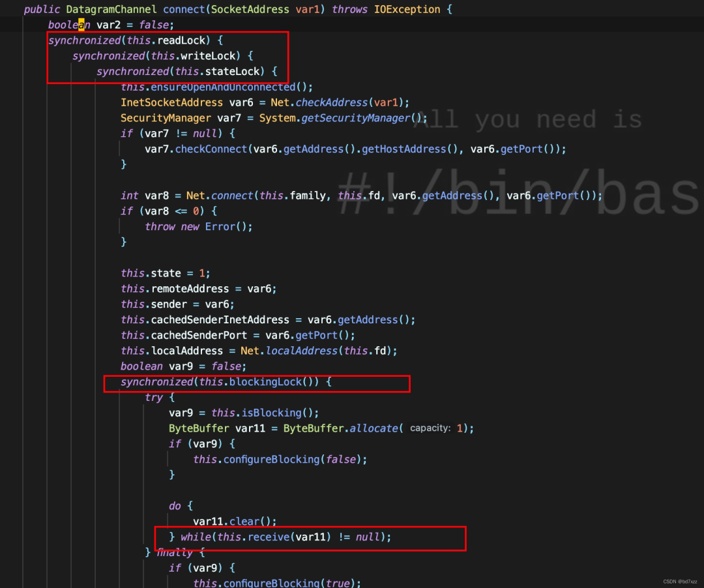The width and height of the screenshot is (704, 588).
Task: Click 'allocate' in ByteBuffer.allocate call
Action: [x=374, y=429]
